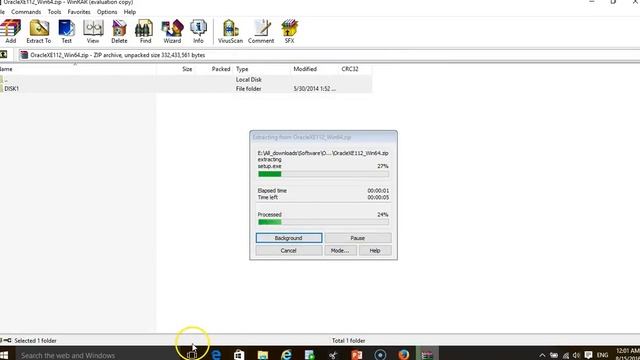
Task: Click the Extract To toolbar icon
Action: pos(39,31)
